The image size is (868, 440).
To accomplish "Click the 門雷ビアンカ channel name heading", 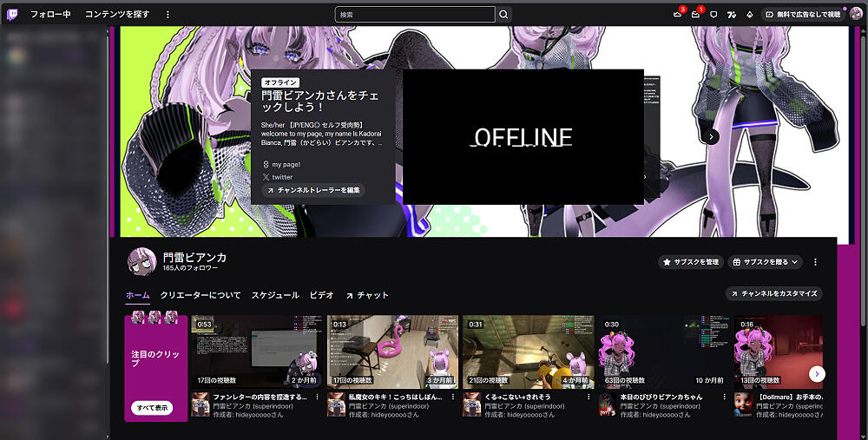I will coord(194,258).
